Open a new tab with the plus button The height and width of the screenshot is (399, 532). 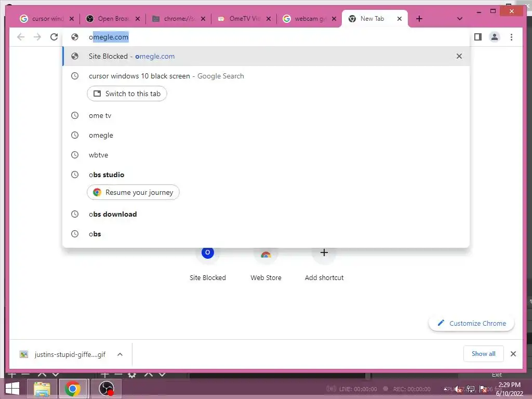pos(419,19)
